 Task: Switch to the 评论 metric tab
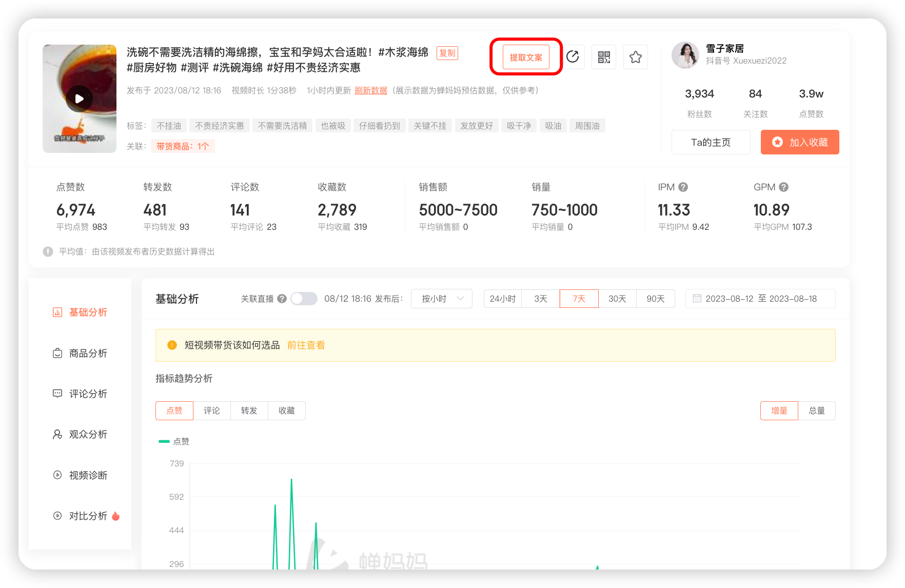pyautogui.click(x=212, y=411)
